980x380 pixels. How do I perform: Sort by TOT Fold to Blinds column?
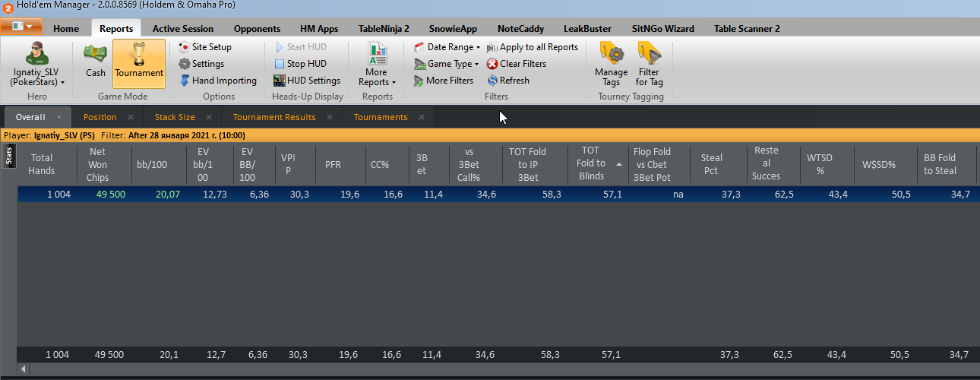[x=598, y=164]
